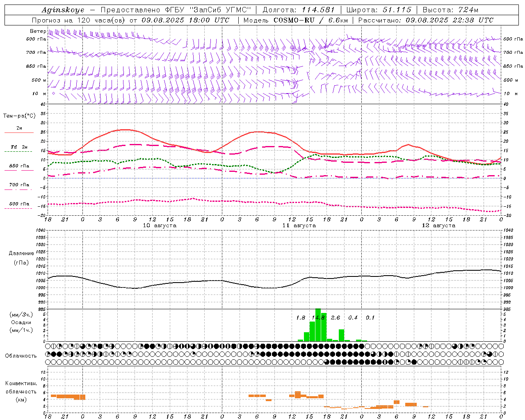Click the 0.4 precipitation total value
Screen dimensions: 525x420
pyautogui.click(x=353, y=318)
